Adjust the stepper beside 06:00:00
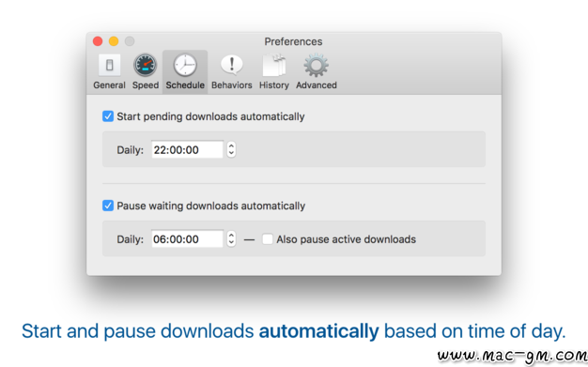Image resolution: width=588 pixels, height=367 pixels. (x=231, y=238)
